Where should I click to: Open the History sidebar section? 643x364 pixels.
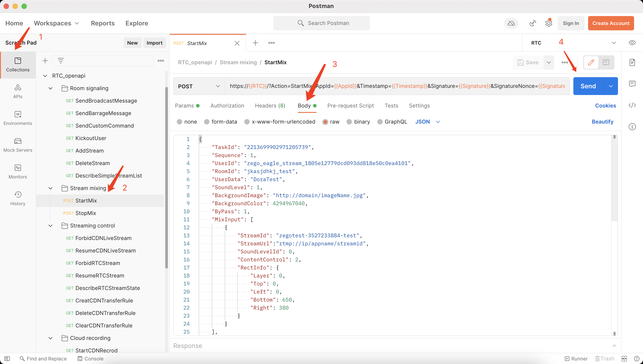18,198
